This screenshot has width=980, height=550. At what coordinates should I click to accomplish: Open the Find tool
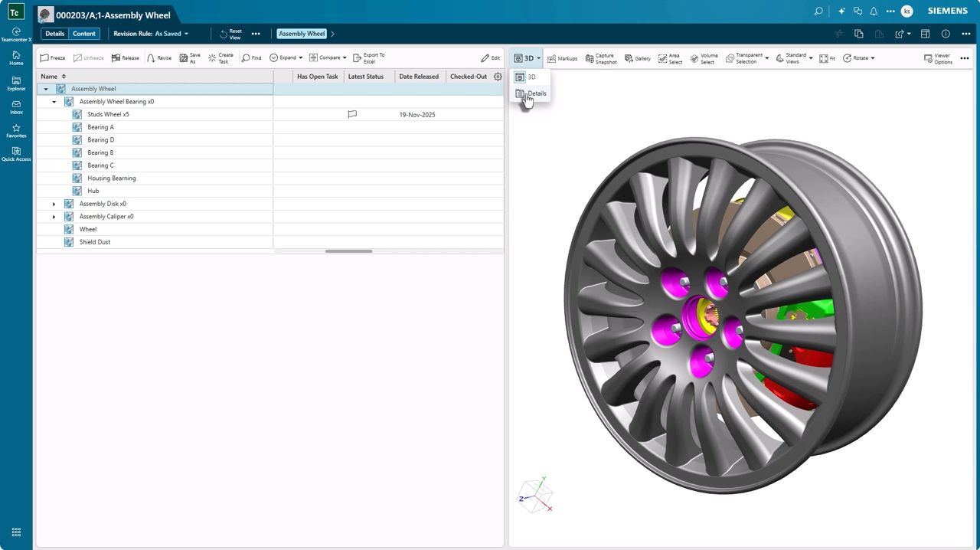251,58
